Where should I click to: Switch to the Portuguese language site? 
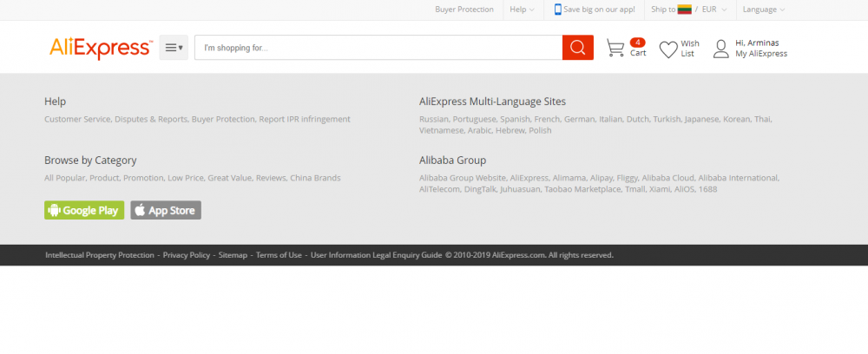coord(474,119)
